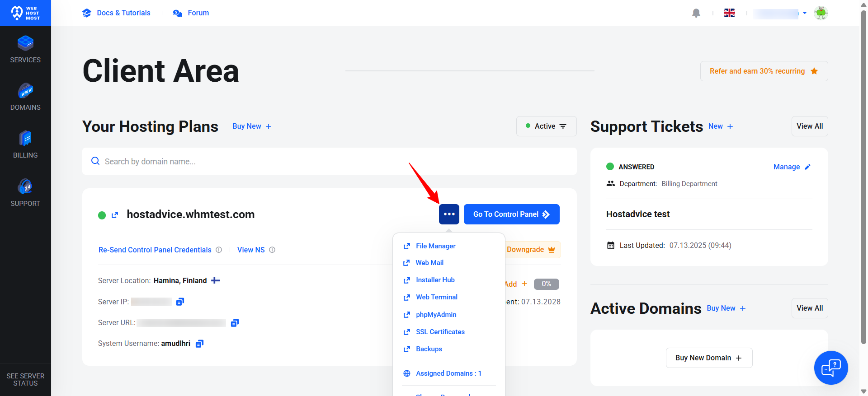Image resolution: width=868 pixels, height=396 pixels.
Task: Click the search magnifier icon
Action: (x=95, y=161)
